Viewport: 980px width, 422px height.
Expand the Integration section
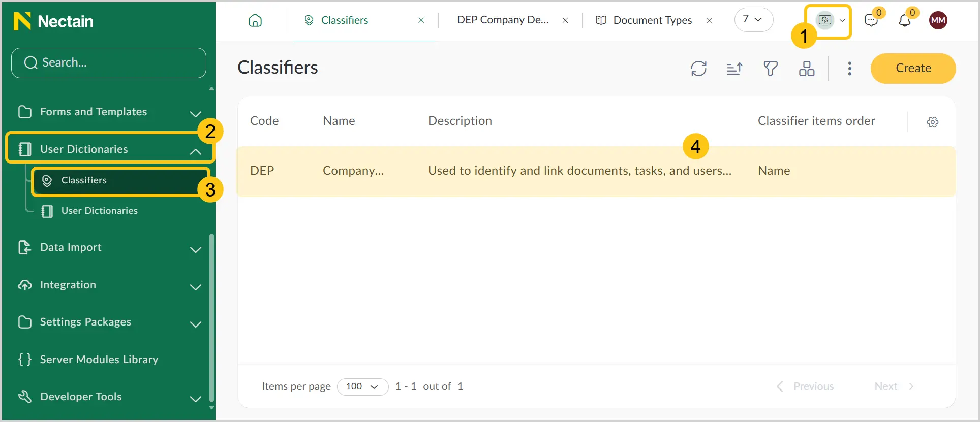tap(196, 287)
